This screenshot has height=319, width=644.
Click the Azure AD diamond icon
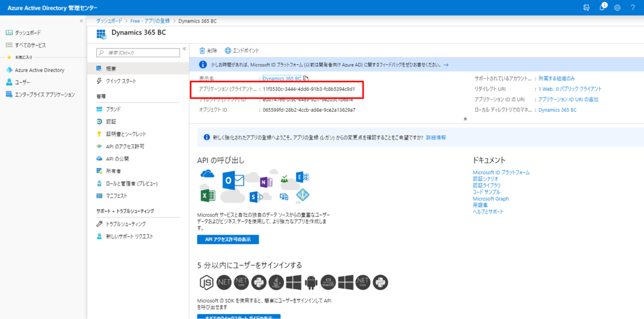pyautogui.click(x=303, y=195)
